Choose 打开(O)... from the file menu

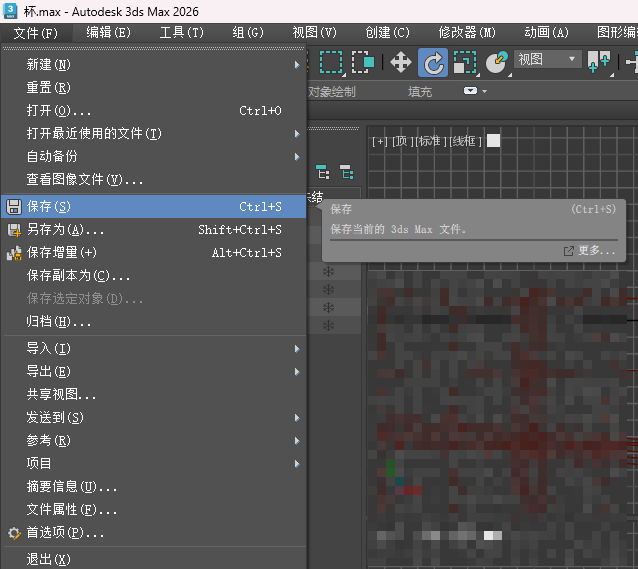(x=154, y=110)
